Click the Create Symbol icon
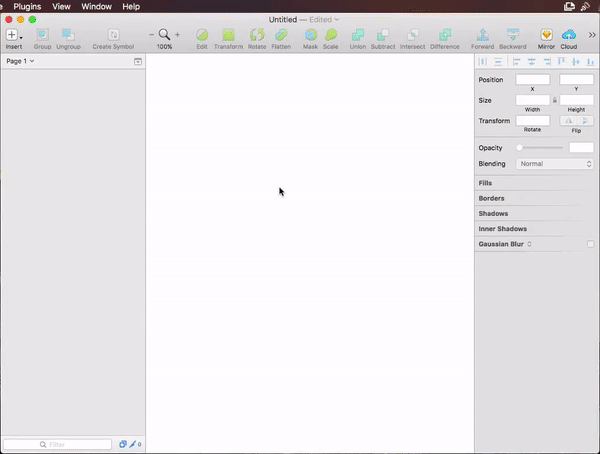600x454 pixels. [x=113, y=35]
